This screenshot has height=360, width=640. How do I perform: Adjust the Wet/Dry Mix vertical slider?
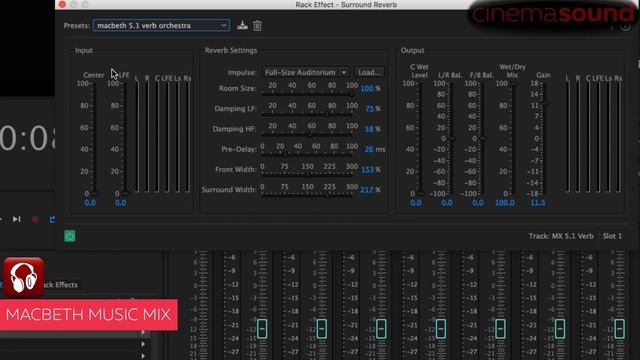pyautogui.click(x=513, y=138)
